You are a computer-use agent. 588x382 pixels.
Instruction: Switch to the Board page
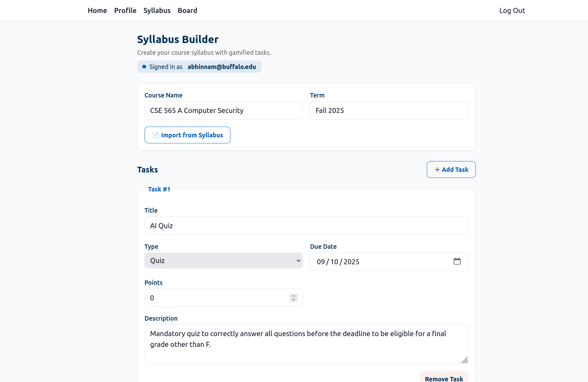(x=187, y=10)
